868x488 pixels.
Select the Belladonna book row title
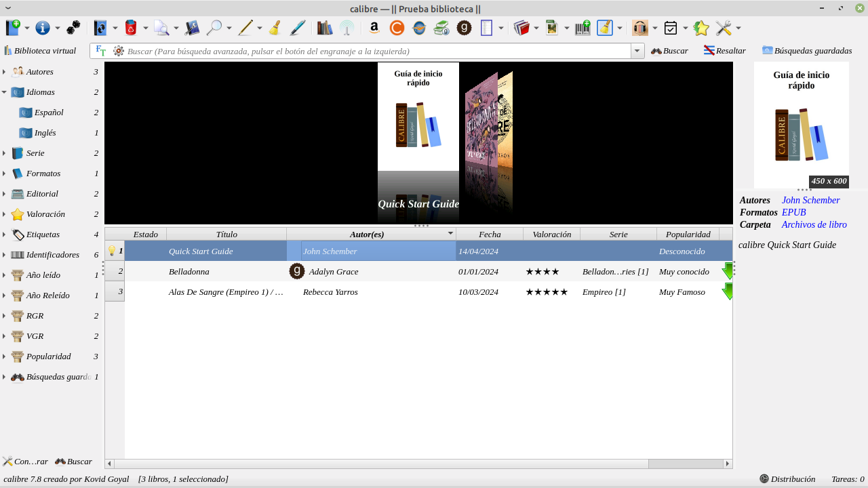[189, 272]
